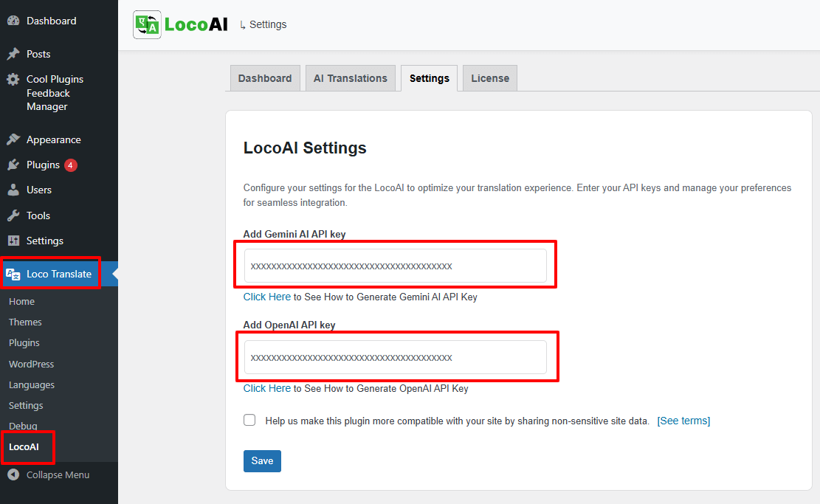Go to Posts in sidebar
This screenshot has height=504, width=820.
coord(38,54)
